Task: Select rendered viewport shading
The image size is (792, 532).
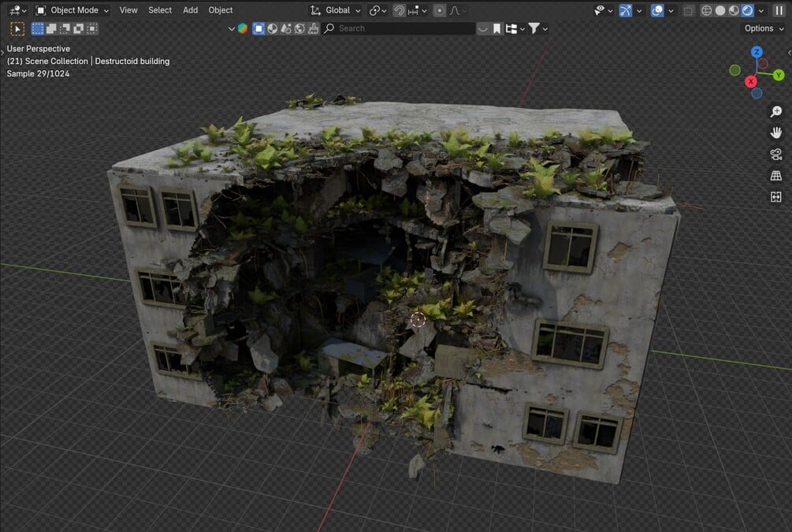Action: pyautogui.click(x=748, y=10)
